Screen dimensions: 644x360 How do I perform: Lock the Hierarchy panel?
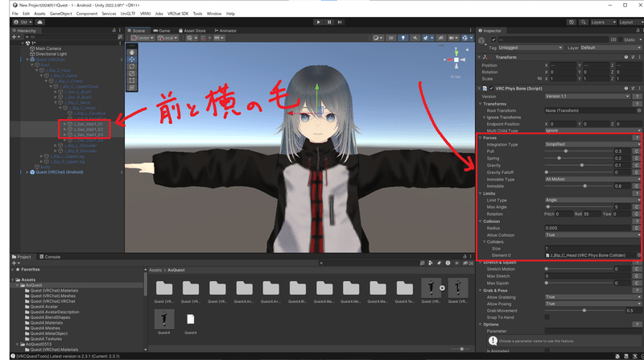(114, 31)
